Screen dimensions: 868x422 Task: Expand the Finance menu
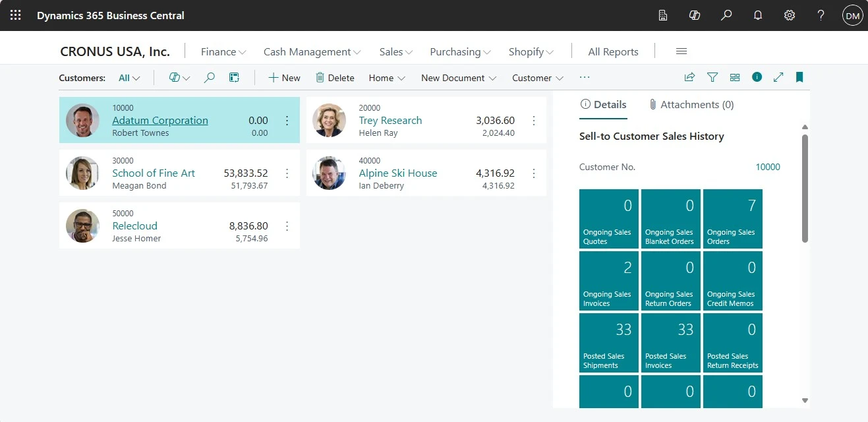(x=223, y=51)
